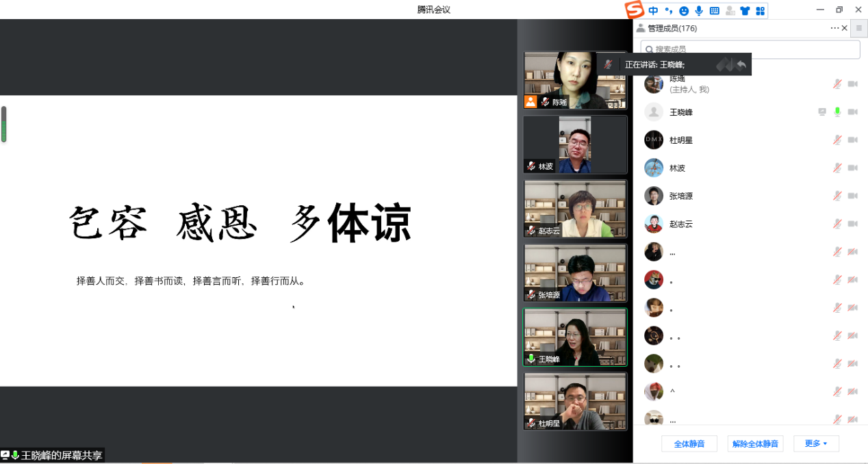This screenshot has width=868, height=464.
Task: Switch Sogou input mode via 中 item
Action: pyautogui.click(x=653, y=10)
